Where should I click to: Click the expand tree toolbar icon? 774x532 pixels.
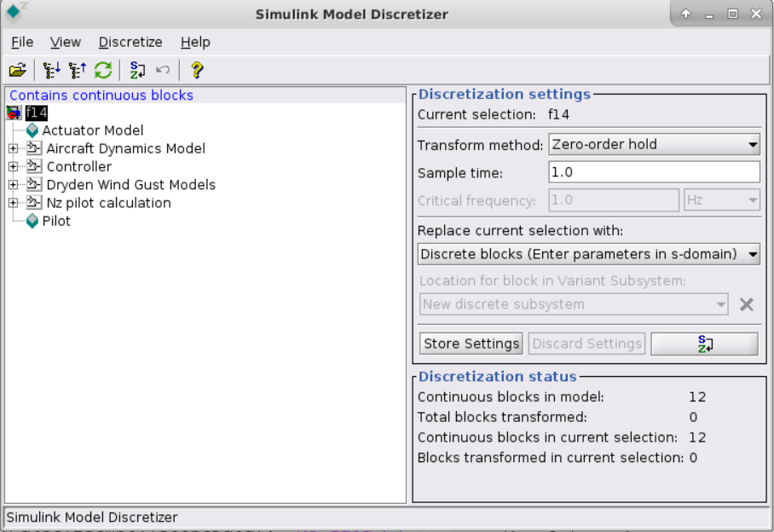[x=51, y=70]
